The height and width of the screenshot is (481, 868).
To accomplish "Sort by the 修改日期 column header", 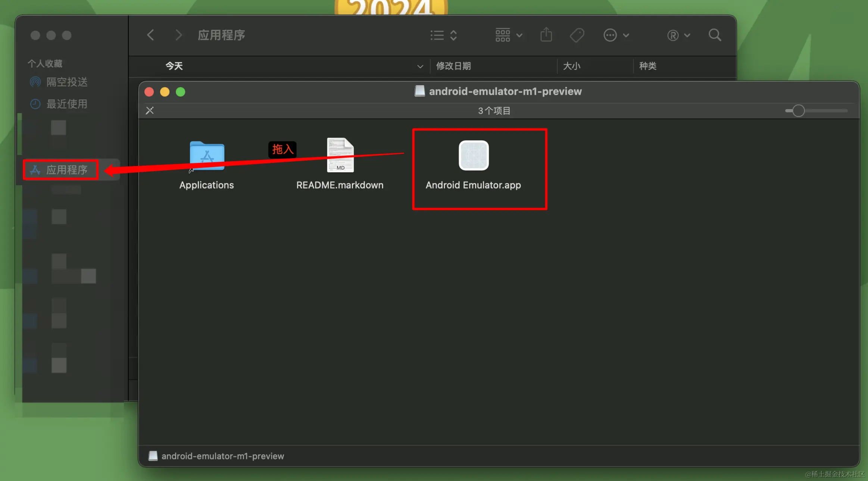I will coord(453,66).
